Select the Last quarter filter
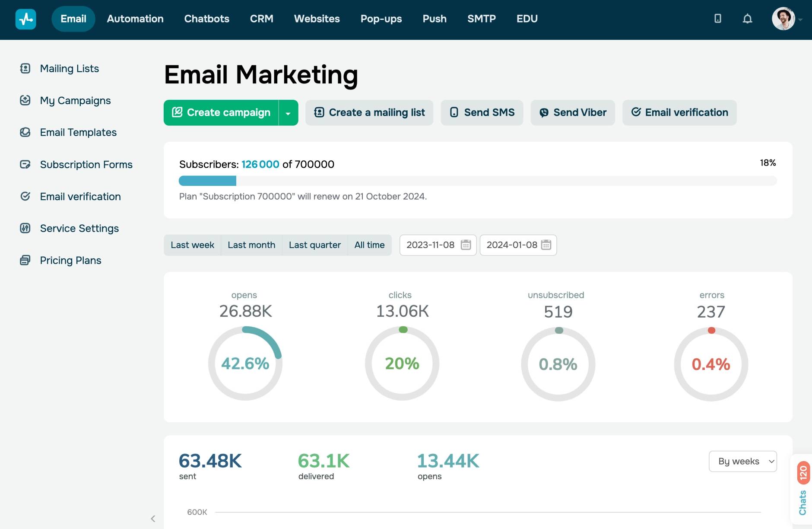Screen dimensions: 812x529 tap(315, 245)
